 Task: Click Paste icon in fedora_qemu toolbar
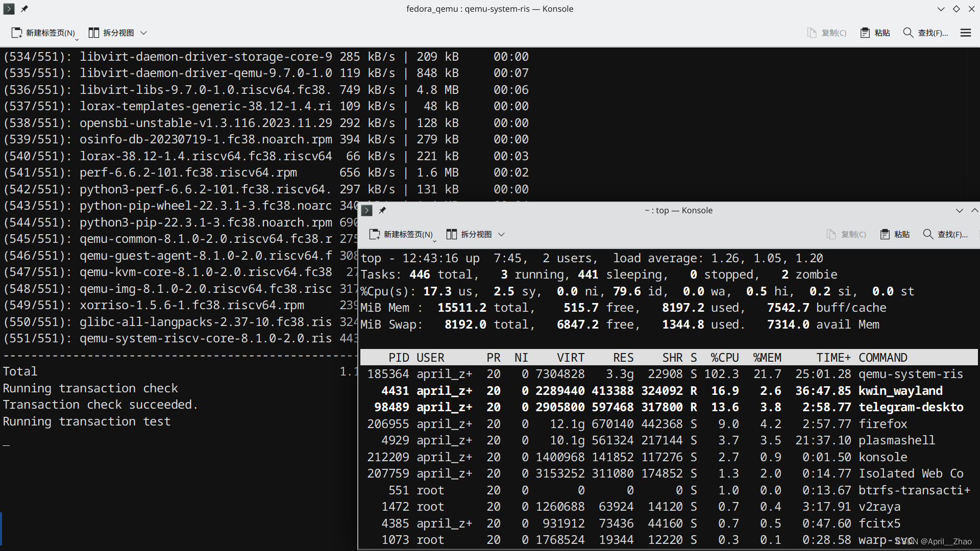(x=865, y=33)
